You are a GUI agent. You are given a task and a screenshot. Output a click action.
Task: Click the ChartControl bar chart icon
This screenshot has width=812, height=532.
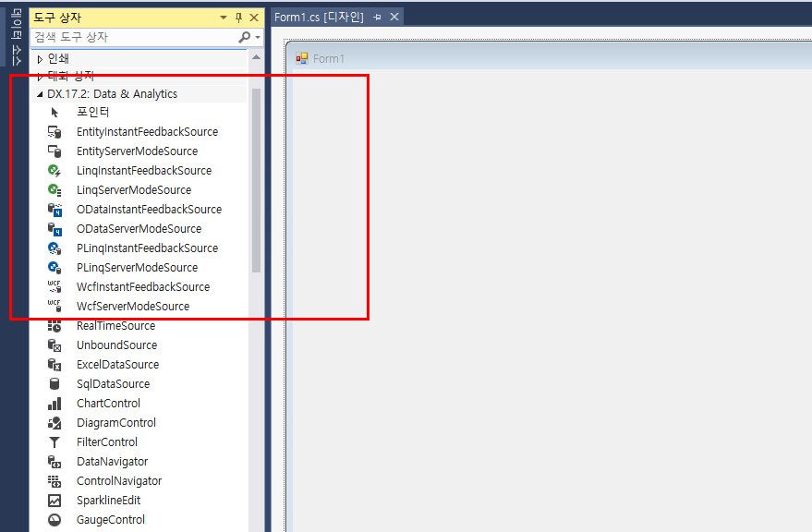[x=55, y=403]
